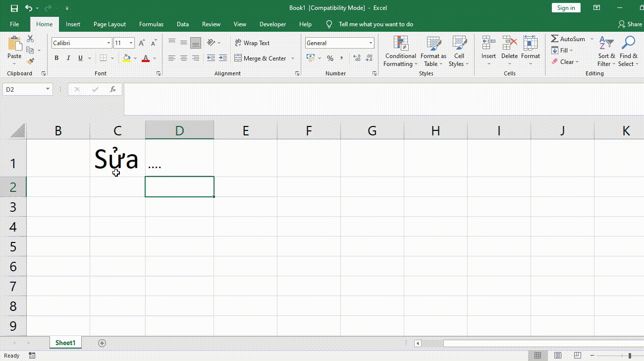Switch to the Developer tab
This screenshot has width=644, height=361.
pos(272,24)
